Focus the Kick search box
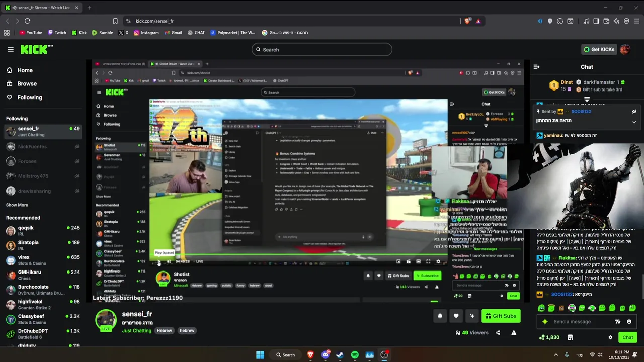This screenshot has height=362, width=644. (x=321, y=49)
